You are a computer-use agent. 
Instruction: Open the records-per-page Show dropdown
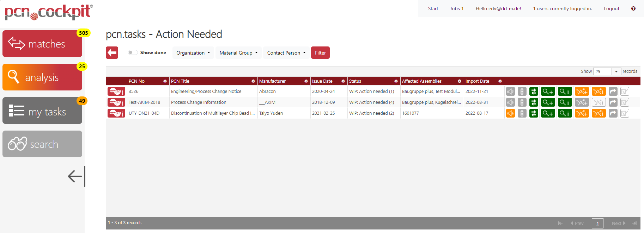pyautogui.click(x=607, y=71)
